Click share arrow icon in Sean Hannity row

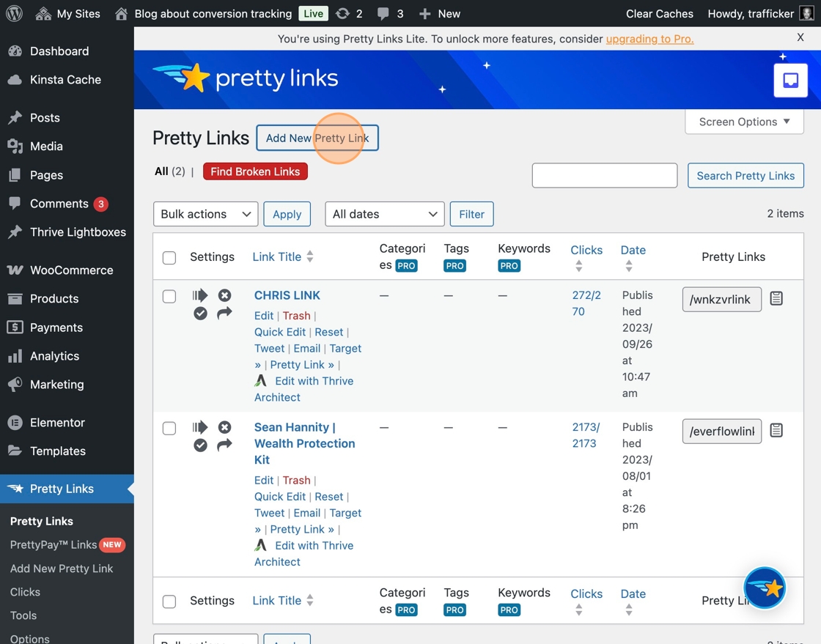[x=224, y=445]
